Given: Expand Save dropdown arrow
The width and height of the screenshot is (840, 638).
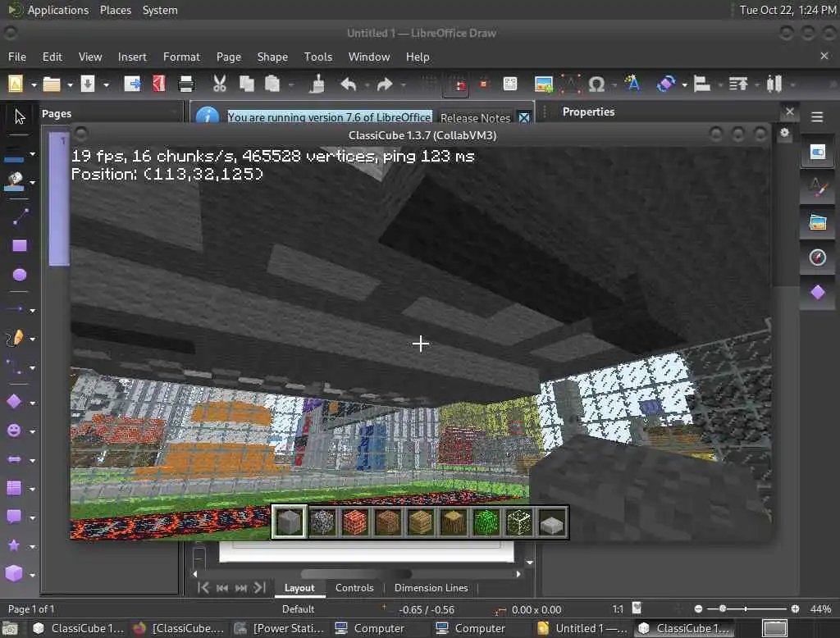Looking at the screenshot, I should coord(106,84).
